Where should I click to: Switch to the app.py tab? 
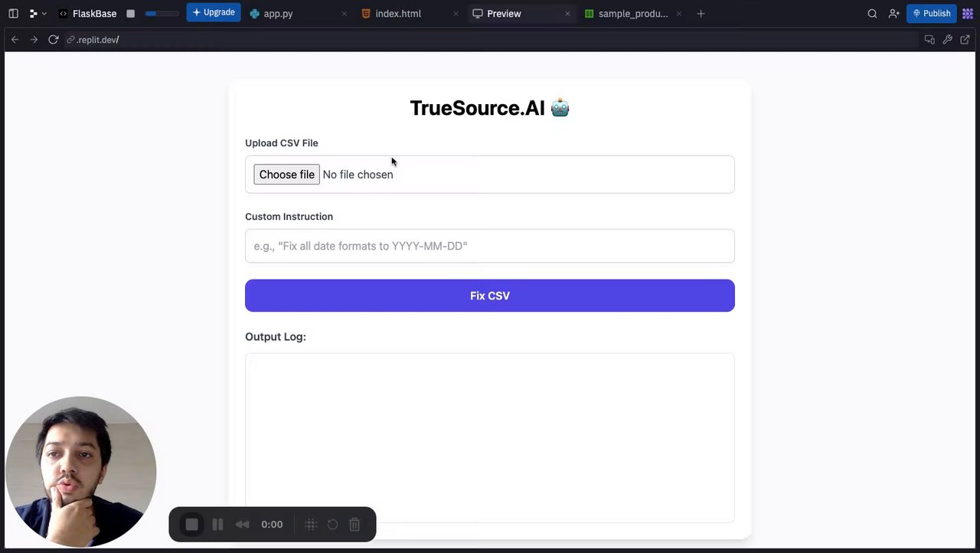point(272,14)
